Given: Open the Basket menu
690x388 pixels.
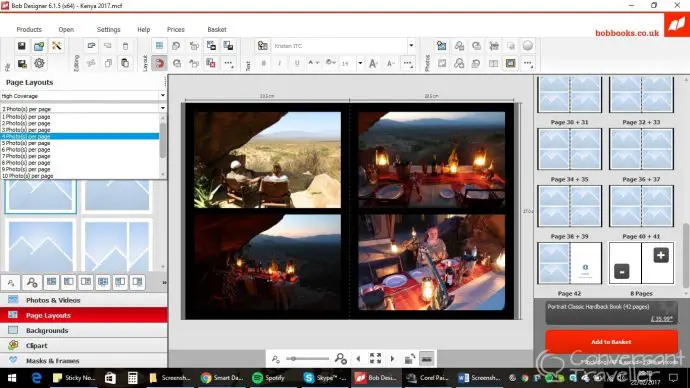Looking at the screenshot, I should pos(217,29).
